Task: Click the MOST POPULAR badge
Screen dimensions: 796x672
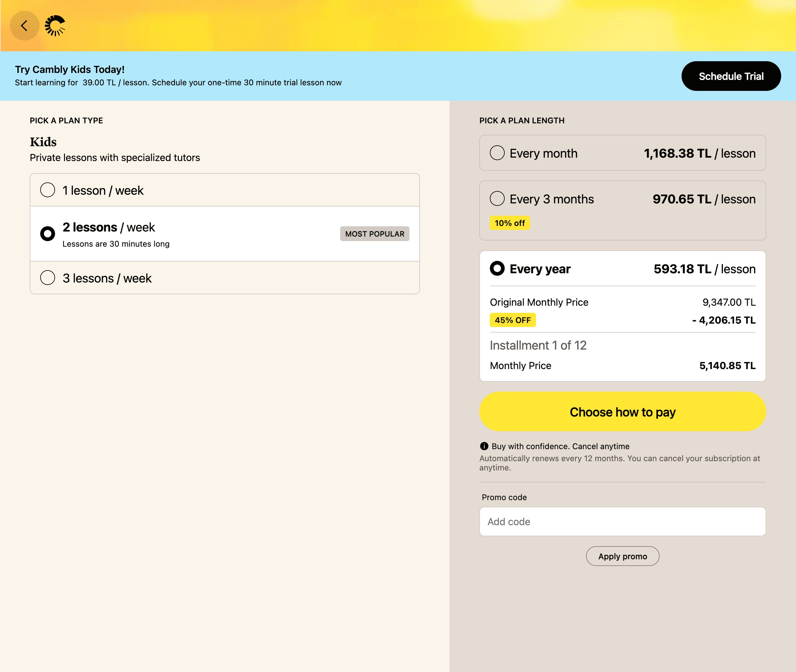Action: [374, 234]
